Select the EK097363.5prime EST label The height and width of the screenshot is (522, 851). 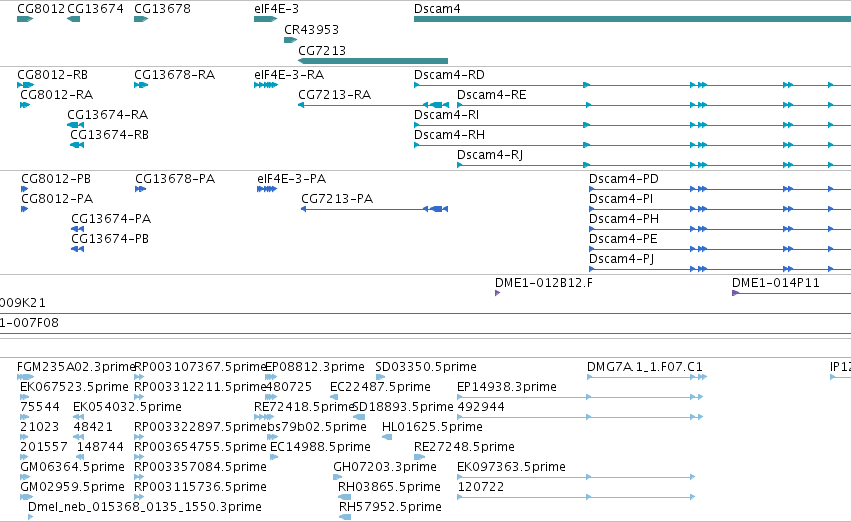511,467
